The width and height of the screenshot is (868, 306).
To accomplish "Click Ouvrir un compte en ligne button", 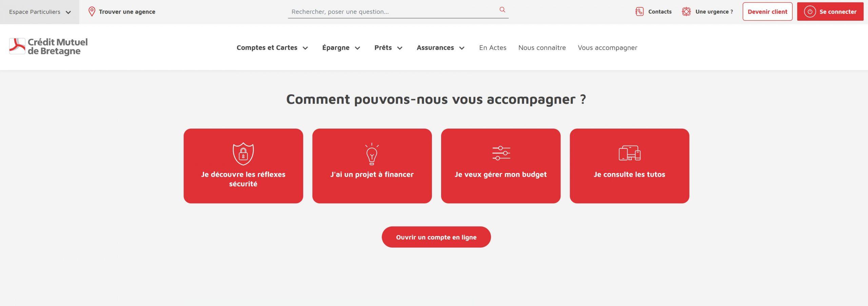I will pyautogui.click(x=436, y=237).
